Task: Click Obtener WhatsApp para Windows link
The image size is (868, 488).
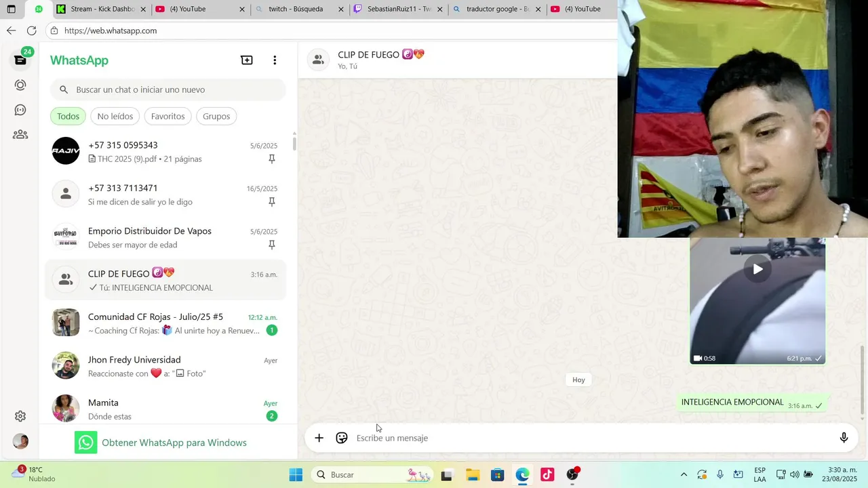Action: click(174, 443)
